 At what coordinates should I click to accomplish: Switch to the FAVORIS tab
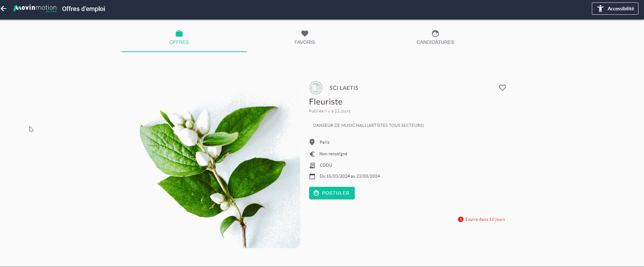[x=305, y=38]
